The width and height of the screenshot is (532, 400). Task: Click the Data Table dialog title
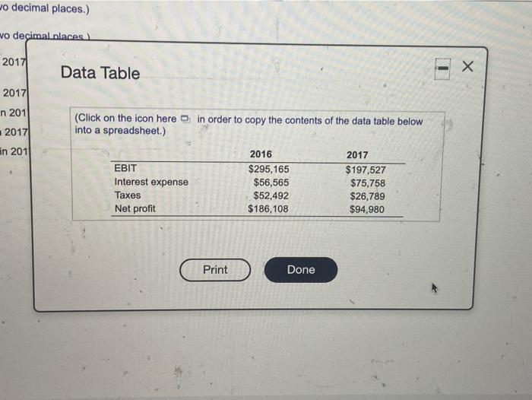pyautogui.click(x=100, y=73)
